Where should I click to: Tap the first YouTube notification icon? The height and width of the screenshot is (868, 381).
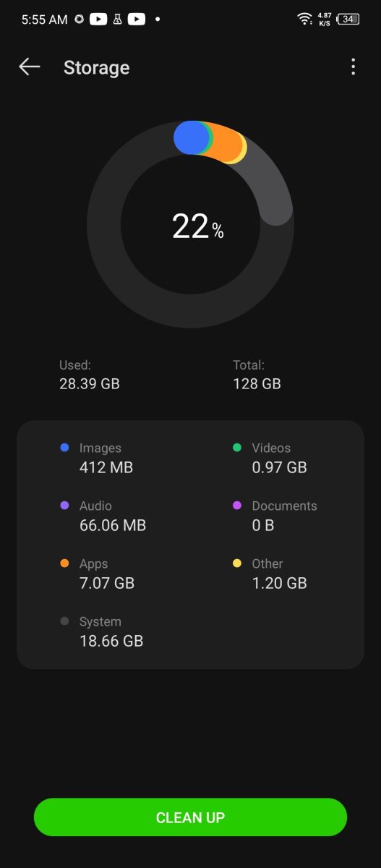(98, 20)
